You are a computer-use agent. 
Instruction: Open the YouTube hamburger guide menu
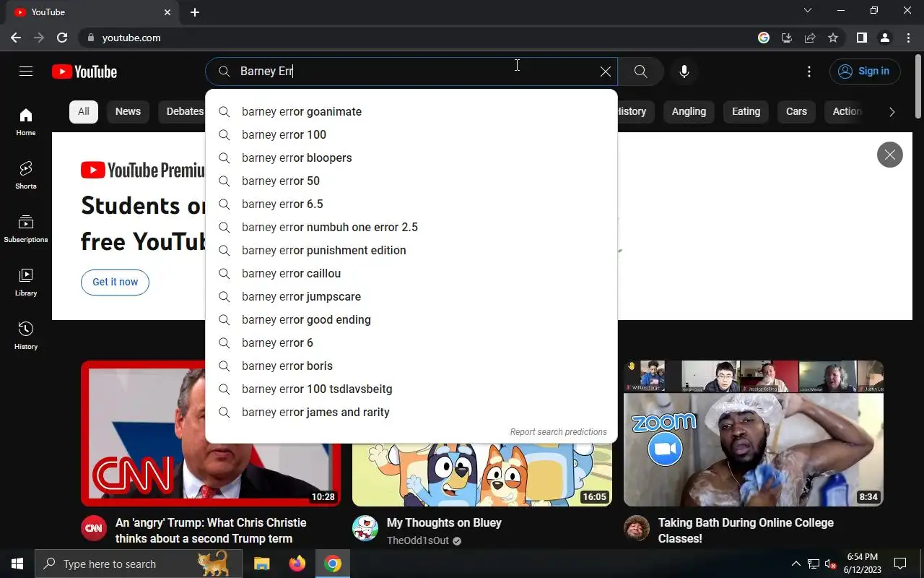click(26, 71)
